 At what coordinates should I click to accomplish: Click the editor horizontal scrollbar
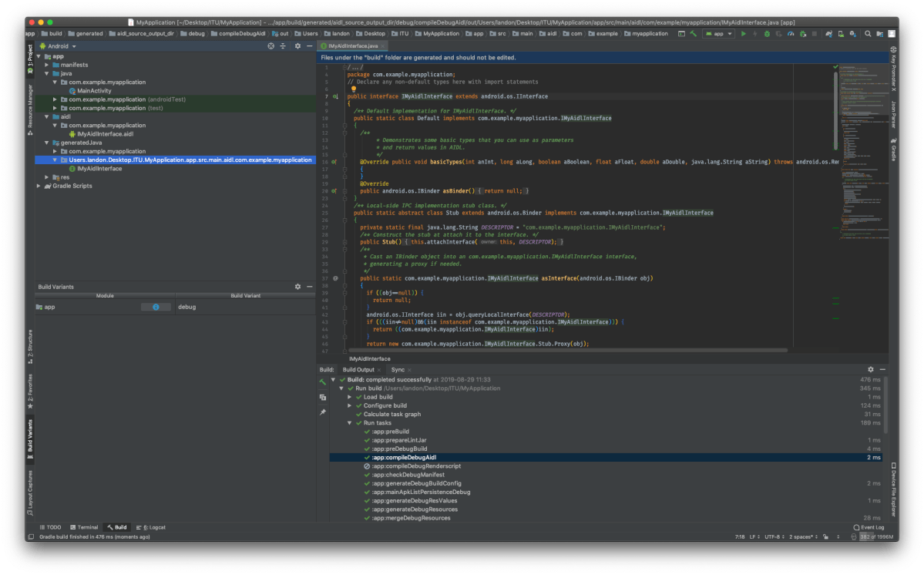tap(568, 350)
